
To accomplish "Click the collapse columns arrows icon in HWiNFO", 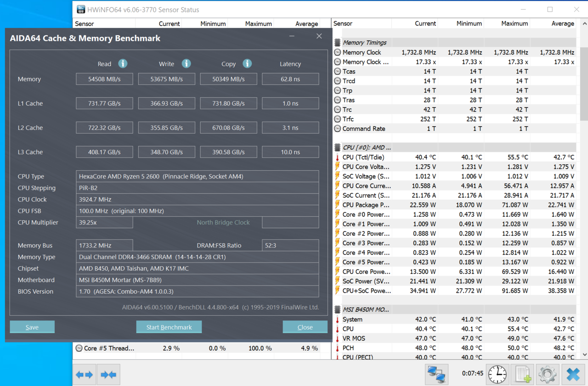I will pos(109,375).
